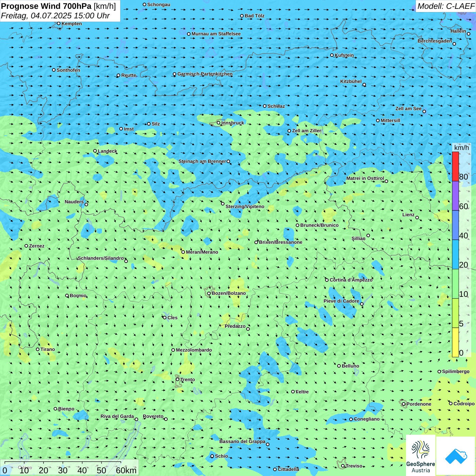Click the 'km/h' legend heading
The width and height of the screenshot is (476, 476).
click(x=462, y=148)
